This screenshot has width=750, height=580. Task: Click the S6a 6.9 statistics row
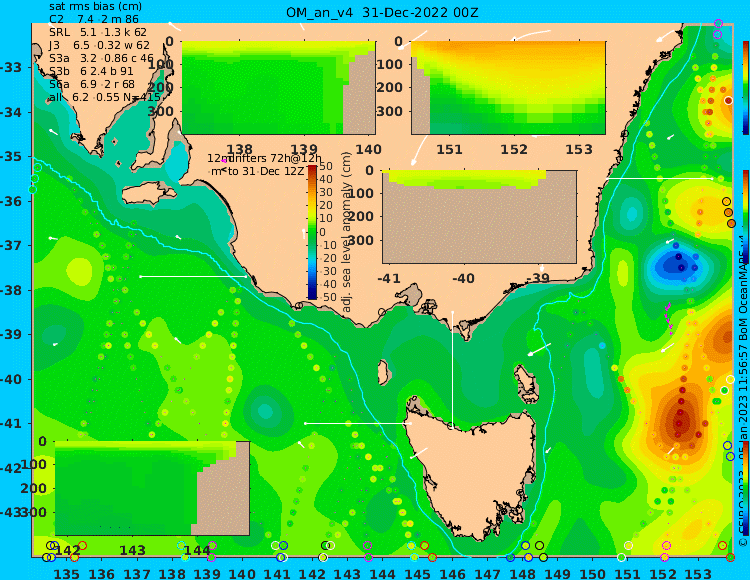coord(92,84)
